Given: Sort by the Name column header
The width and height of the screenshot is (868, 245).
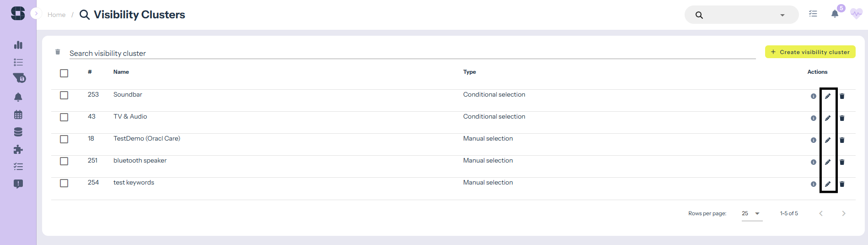Looking at the screenshot, I should (121, 72).
